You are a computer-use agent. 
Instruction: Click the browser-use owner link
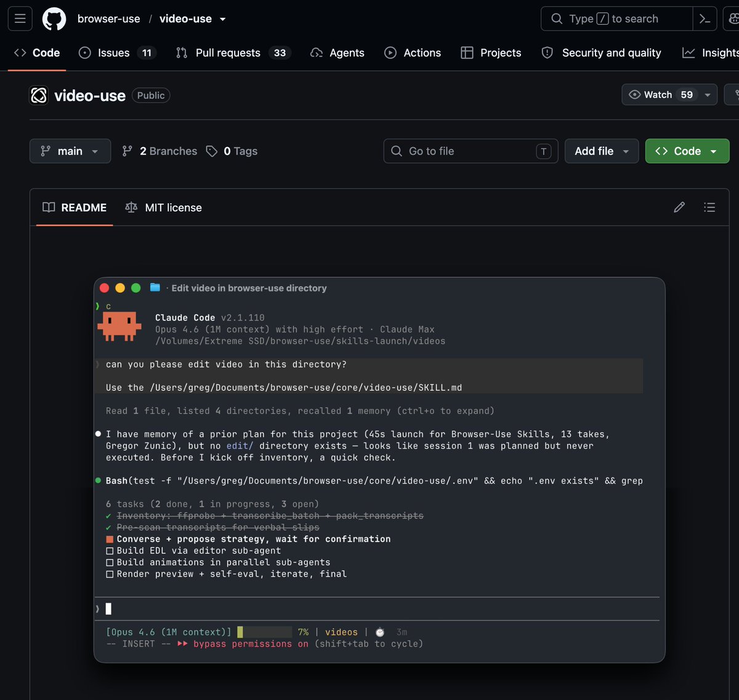109,19
